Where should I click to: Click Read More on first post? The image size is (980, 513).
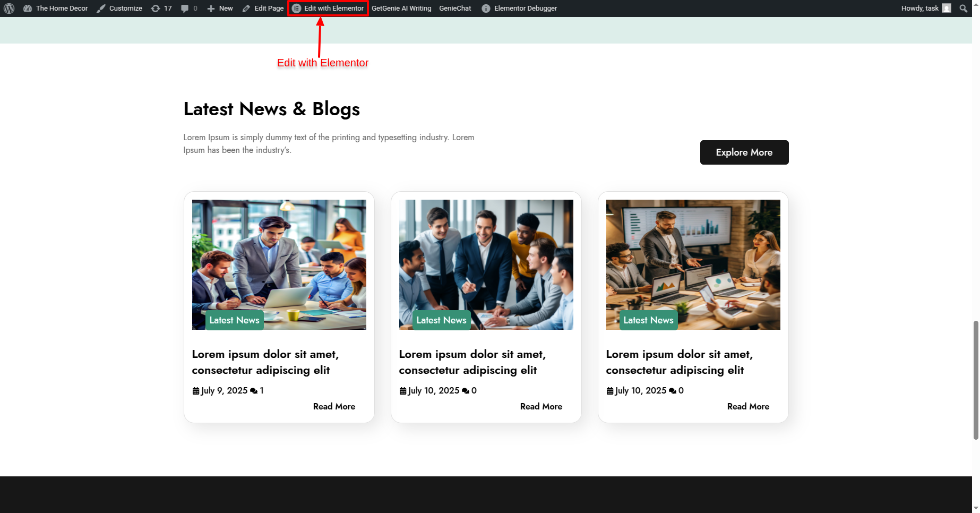[x=334, y=407]
